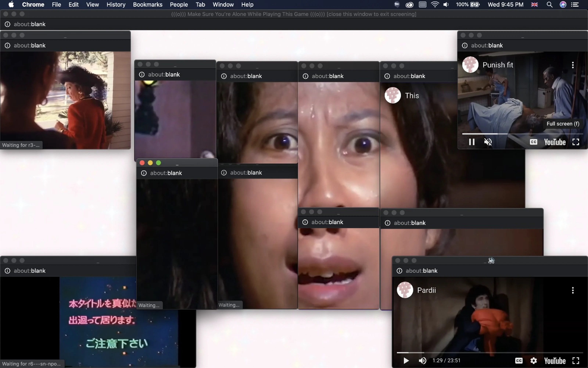
Task: Click address bar of the main window
Action: pyautogui.click(x=294, y=24)
